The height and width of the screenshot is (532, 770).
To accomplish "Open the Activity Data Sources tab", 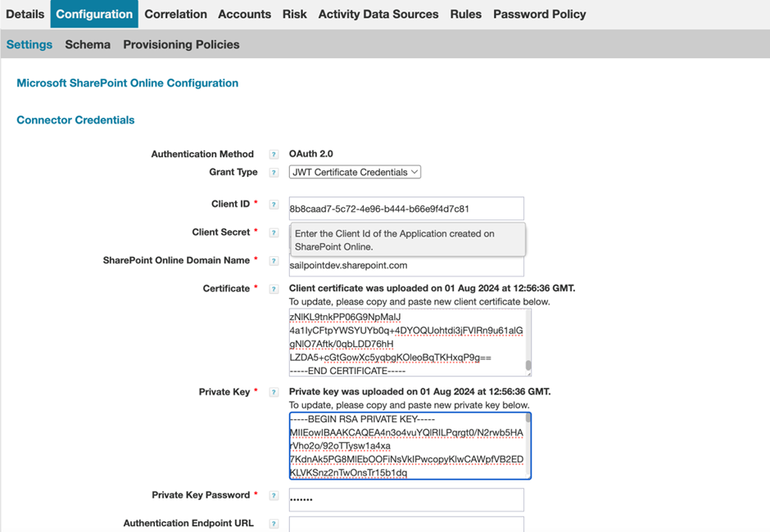I will 378,14.
